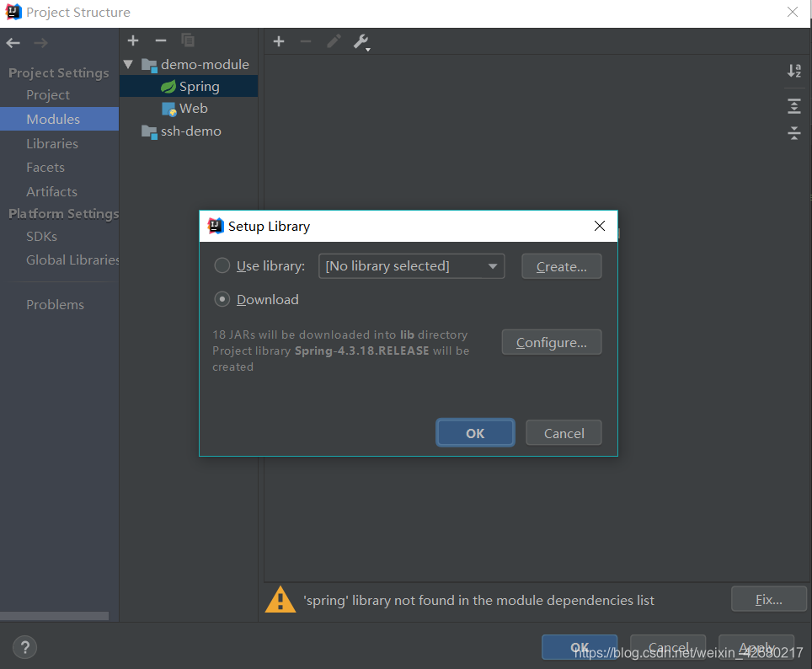The image size is (812, 669).
Task: Open Problems page in sidebar
Action: [x=55, y=305]
